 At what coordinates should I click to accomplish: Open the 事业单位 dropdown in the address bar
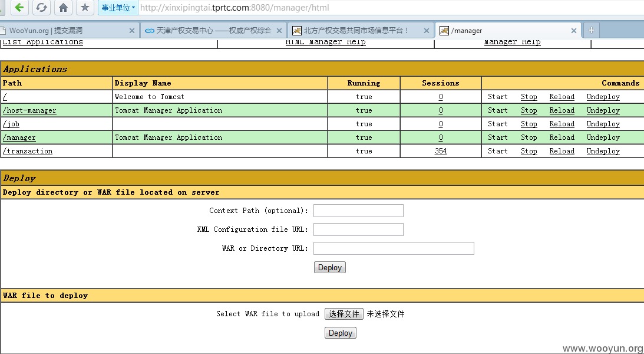(x=118, y=8)
